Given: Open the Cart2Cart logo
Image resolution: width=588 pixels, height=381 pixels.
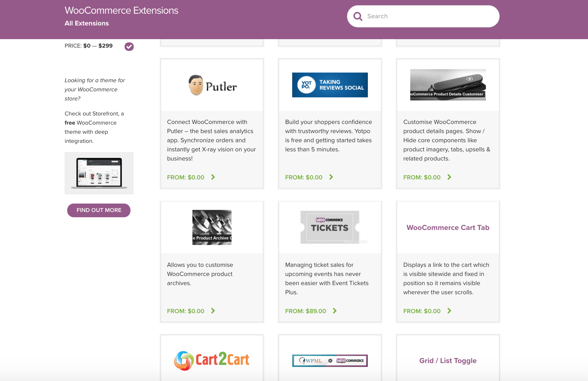Looking at the screenshot, I should pyautogui.click(x=212, y=360).
